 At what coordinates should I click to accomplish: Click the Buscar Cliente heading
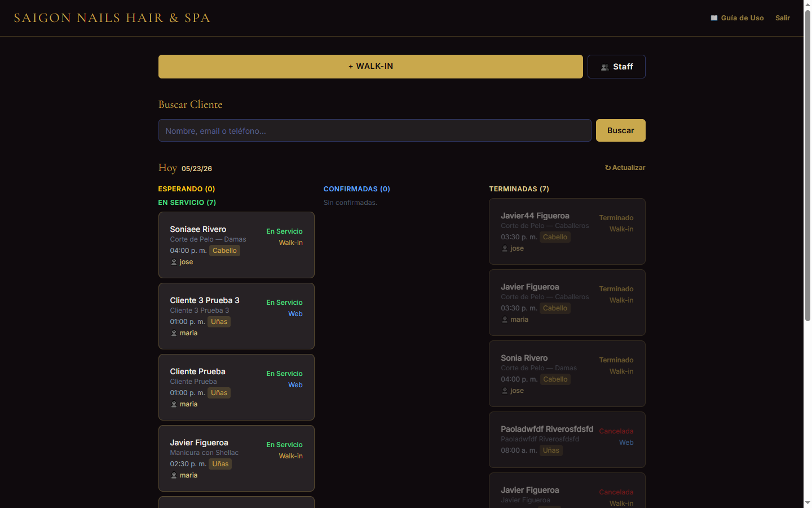pyautogui.click(x=191, y=104)
